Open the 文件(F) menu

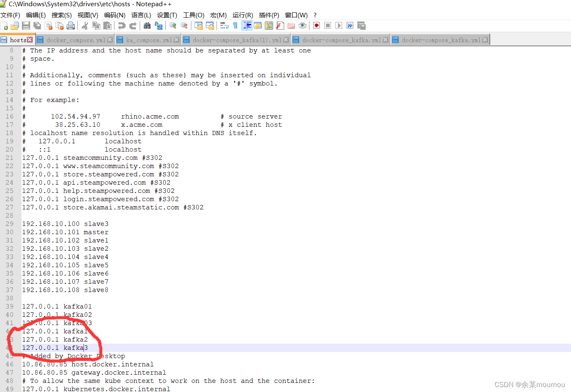tap(10, 15)
